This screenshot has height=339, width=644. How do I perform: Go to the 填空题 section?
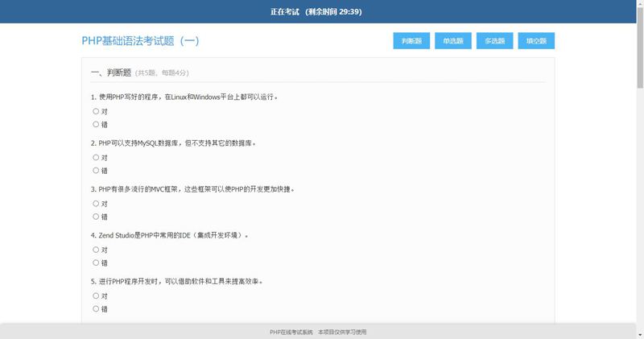(536, 41)
